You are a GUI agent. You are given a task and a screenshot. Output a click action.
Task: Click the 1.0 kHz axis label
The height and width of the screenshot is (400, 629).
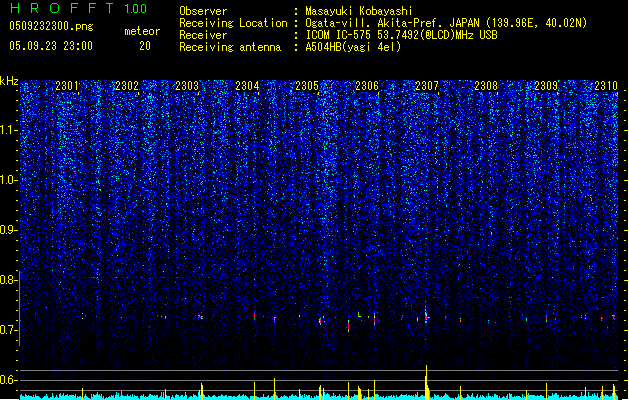click(x=9, y=180)
